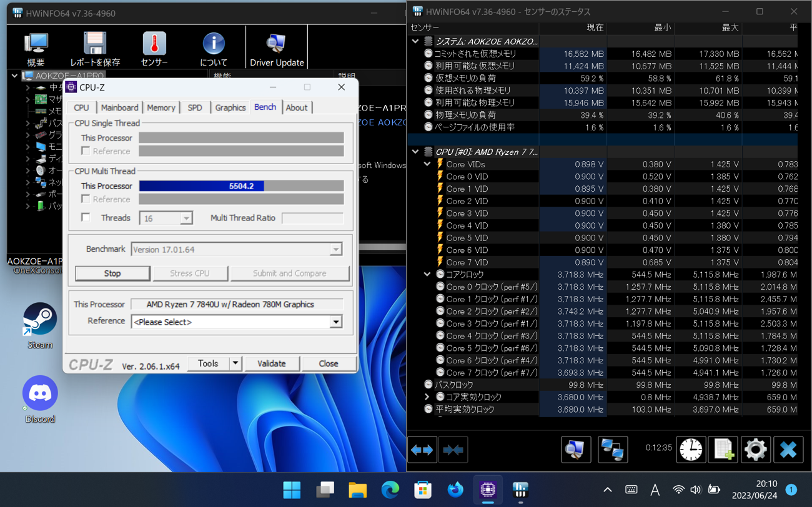Screen dimensions: 812x507
Task: Collapse the CPU [#0] AMD Ryzen group
Action: (415, 152)
